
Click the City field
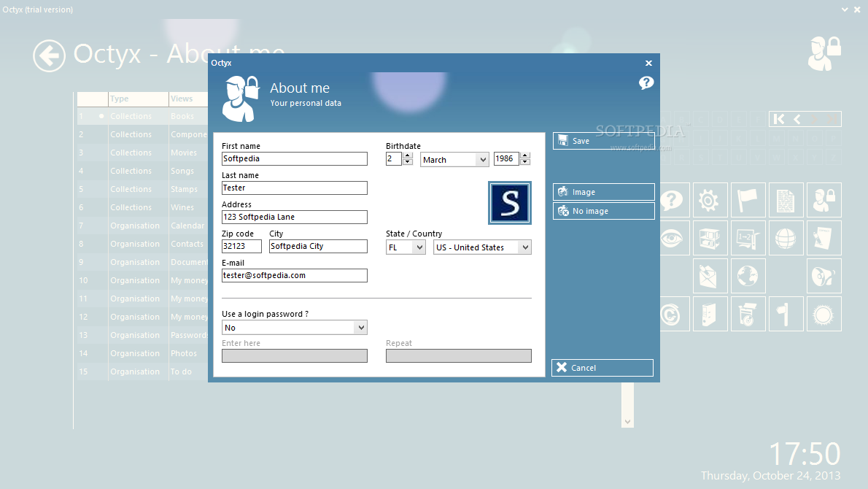tap(318, 247)
